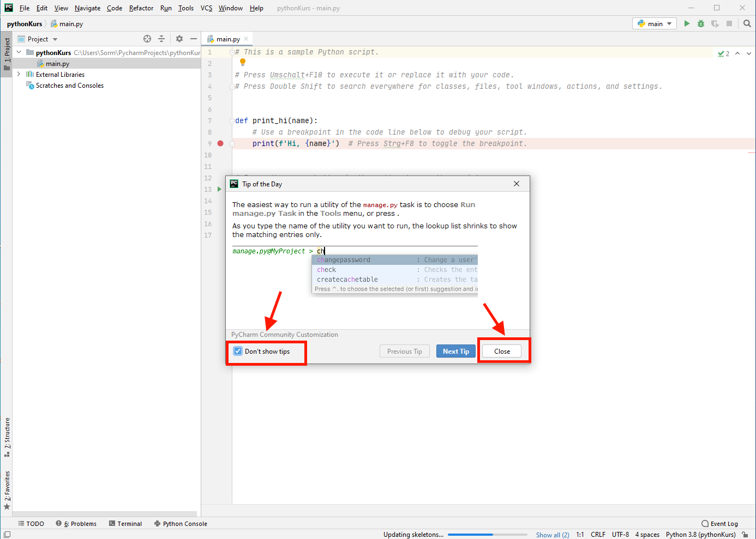The height and width of the screenshot is (539, 756).
Task: Open the Structure side panel
Action: 7,437
